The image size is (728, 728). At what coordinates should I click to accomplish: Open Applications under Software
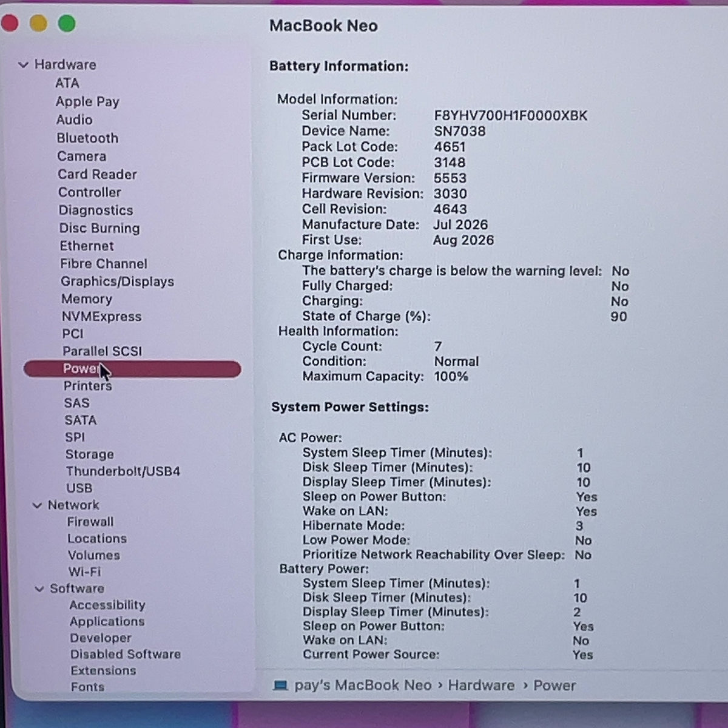click(107, 622)
